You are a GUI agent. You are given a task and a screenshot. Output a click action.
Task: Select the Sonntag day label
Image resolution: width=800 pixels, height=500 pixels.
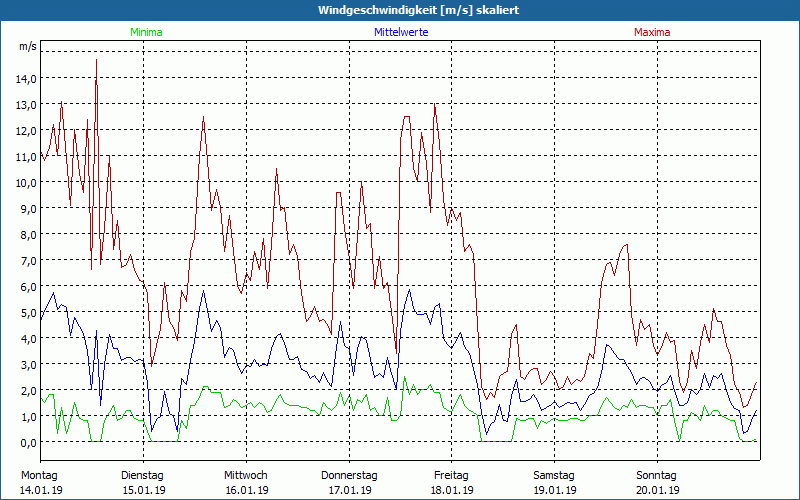[656, 475]
